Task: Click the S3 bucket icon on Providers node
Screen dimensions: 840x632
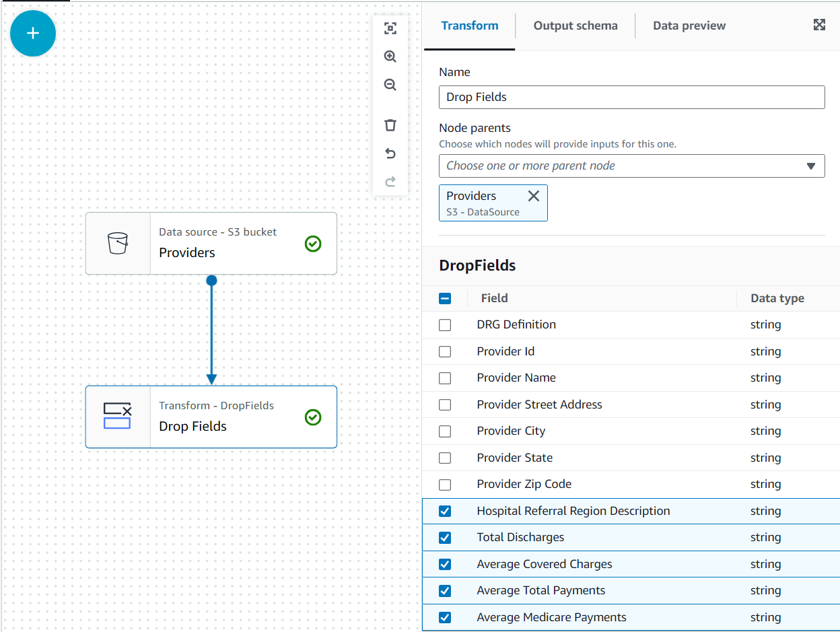Action: pos(118,243)
